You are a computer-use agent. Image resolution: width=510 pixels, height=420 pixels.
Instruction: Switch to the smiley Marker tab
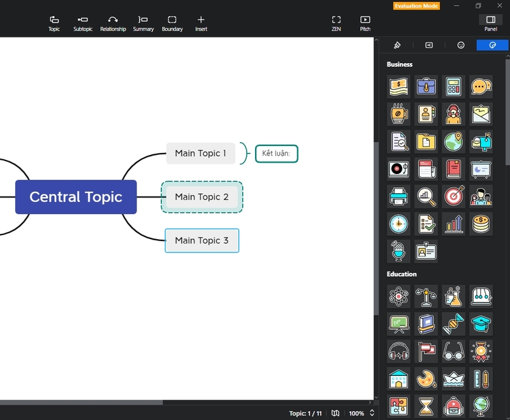460,45
